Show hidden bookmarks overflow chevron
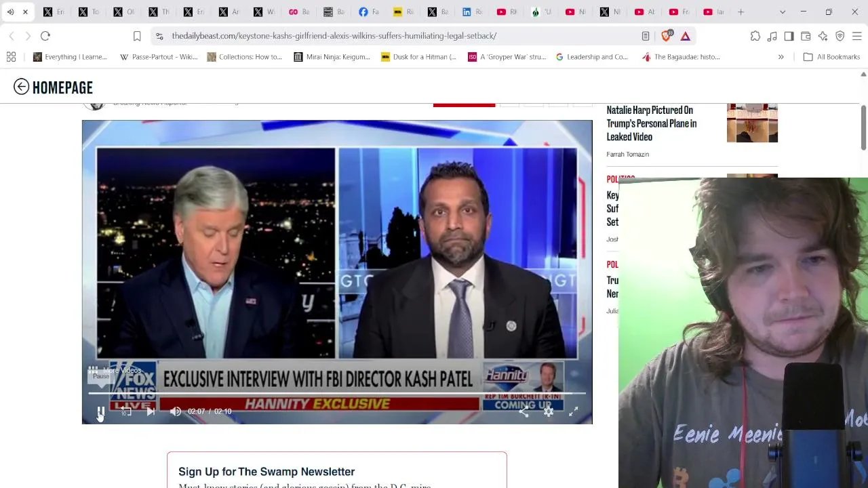Screen dimensions: 868x488 [781, 57]
